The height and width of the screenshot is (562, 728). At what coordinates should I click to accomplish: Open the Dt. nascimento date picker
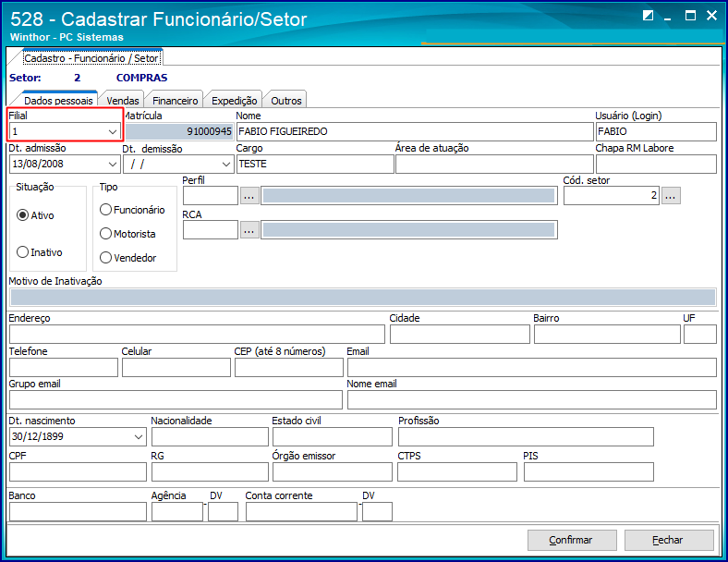tap(138, 436)
